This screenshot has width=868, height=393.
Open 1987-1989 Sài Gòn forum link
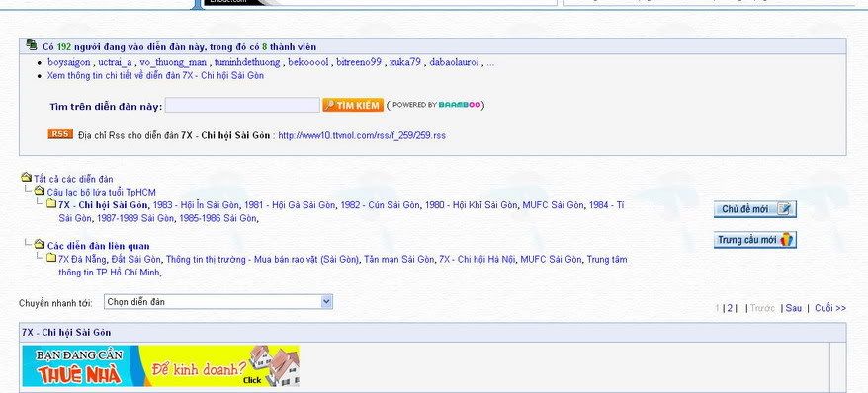coord(135,218)
